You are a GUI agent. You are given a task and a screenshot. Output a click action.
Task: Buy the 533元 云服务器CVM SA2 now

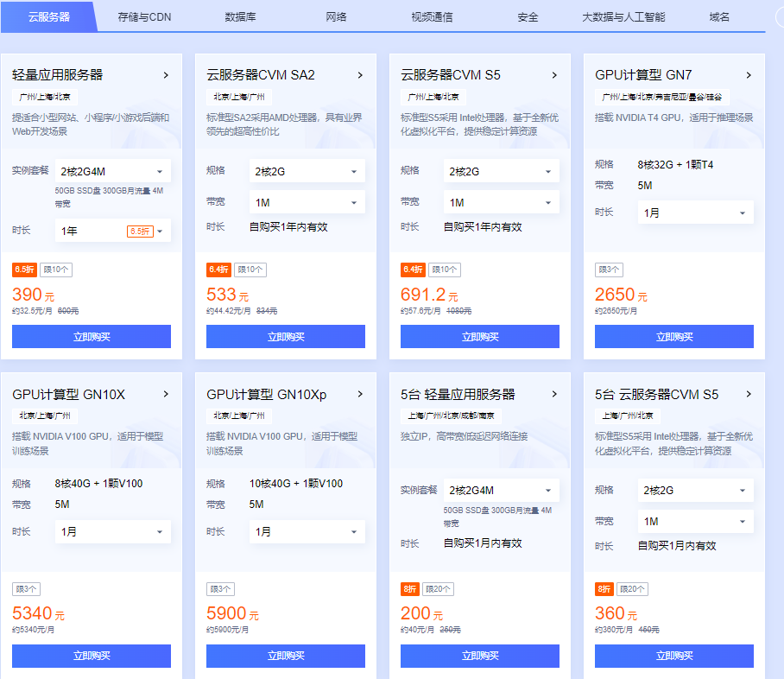286,337
